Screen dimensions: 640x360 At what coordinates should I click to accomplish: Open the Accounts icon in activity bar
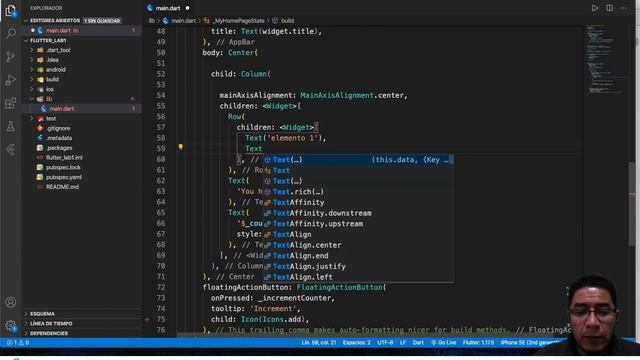click(11, 302)
